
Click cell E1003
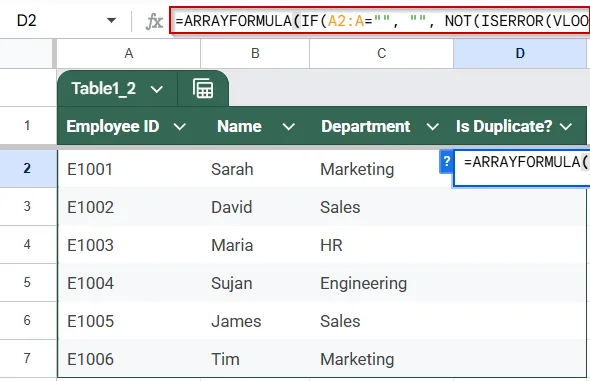[129, 245]
